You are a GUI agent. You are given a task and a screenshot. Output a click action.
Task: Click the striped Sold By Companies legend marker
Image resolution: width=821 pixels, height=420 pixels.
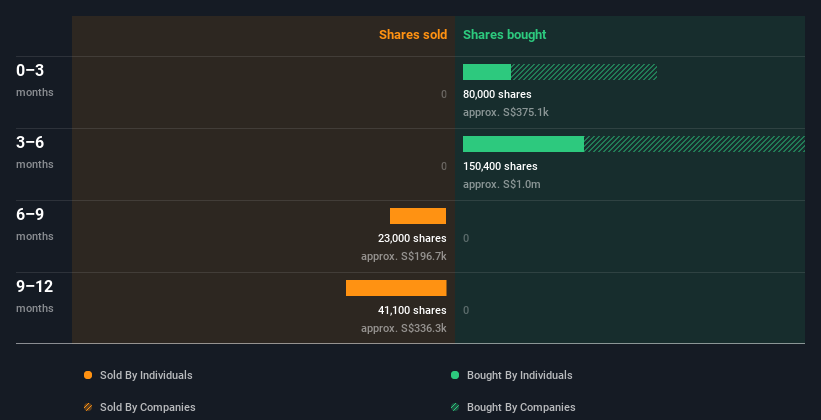[88, 407]
